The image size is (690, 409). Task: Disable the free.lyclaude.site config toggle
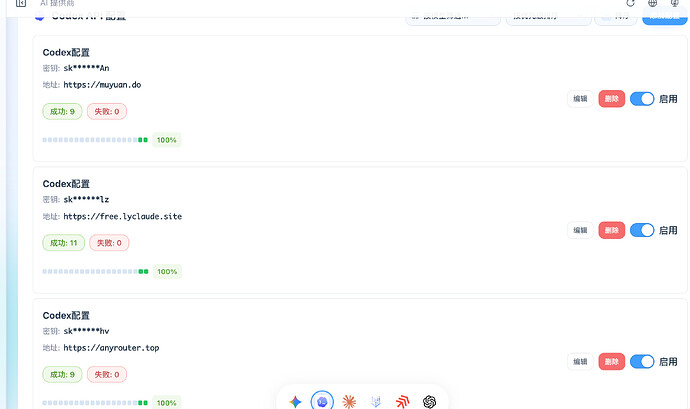[642, 230]
